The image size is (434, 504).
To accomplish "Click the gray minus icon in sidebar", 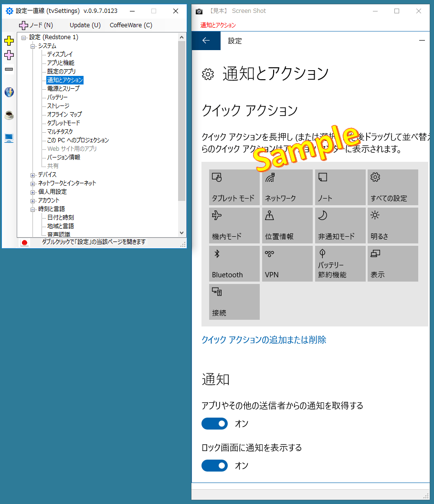I will [x=9, y=69].
